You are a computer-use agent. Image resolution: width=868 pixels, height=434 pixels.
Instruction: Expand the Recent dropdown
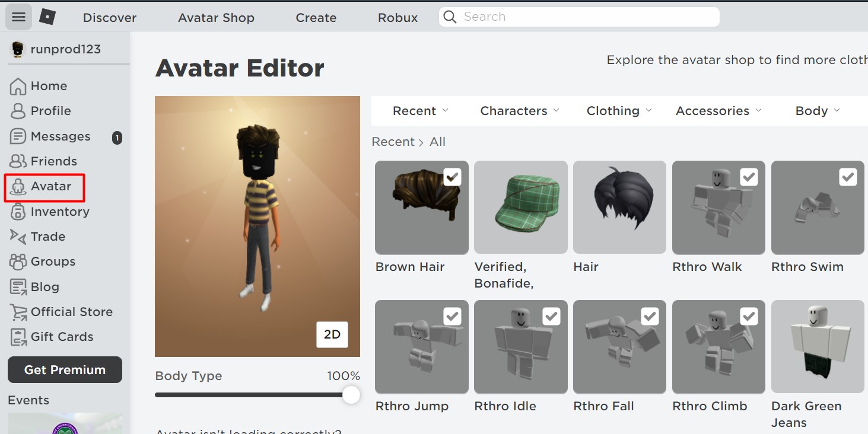420,111
